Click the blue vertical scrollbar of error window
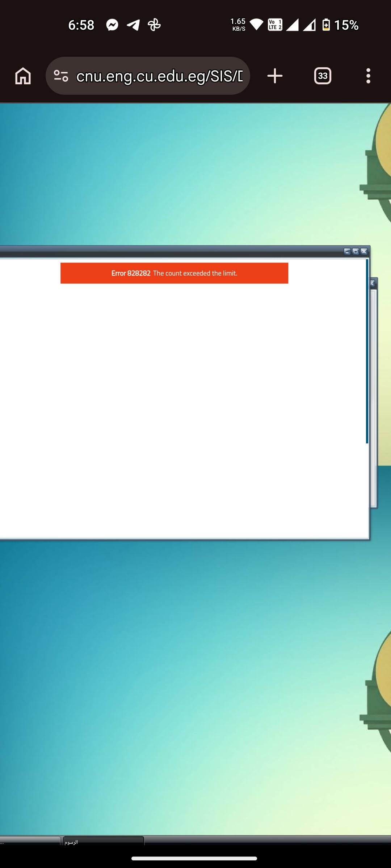 [367, 351]
